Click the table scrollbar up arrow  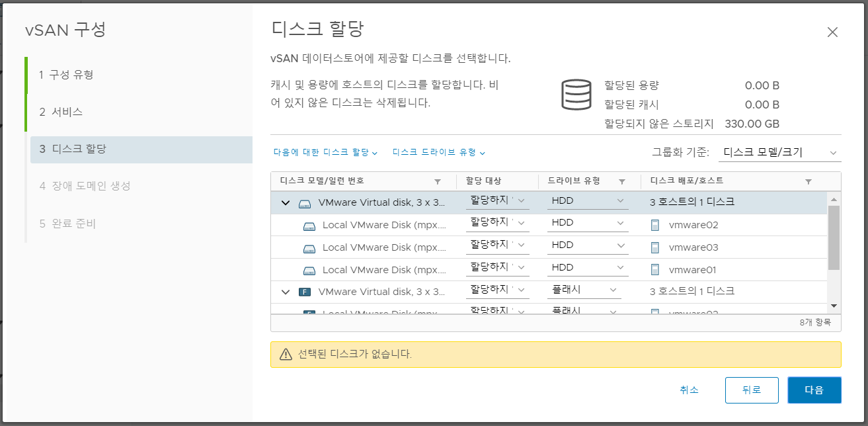click(834, 199)
